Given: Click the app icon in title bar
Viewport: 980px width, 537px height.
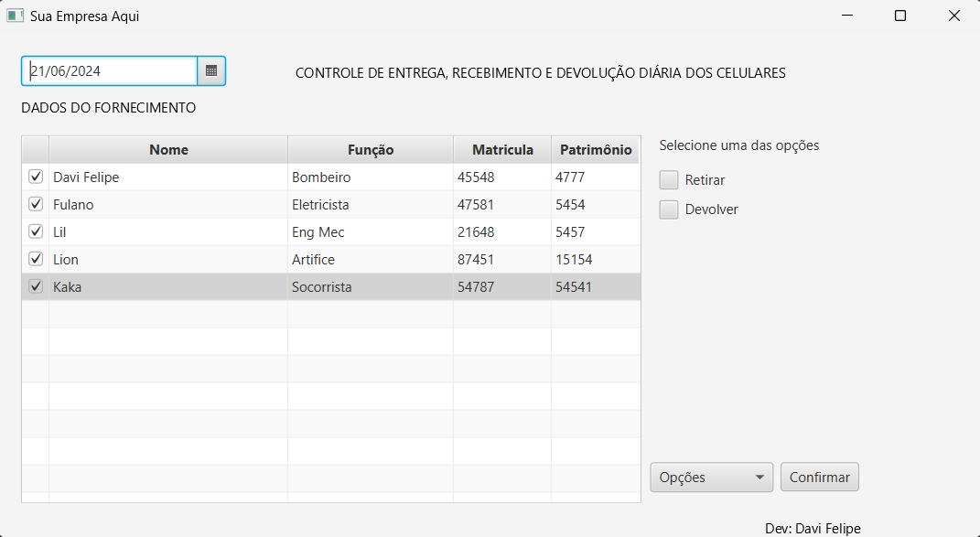Looking at the screenshot, I should click(x=15, y=16).
